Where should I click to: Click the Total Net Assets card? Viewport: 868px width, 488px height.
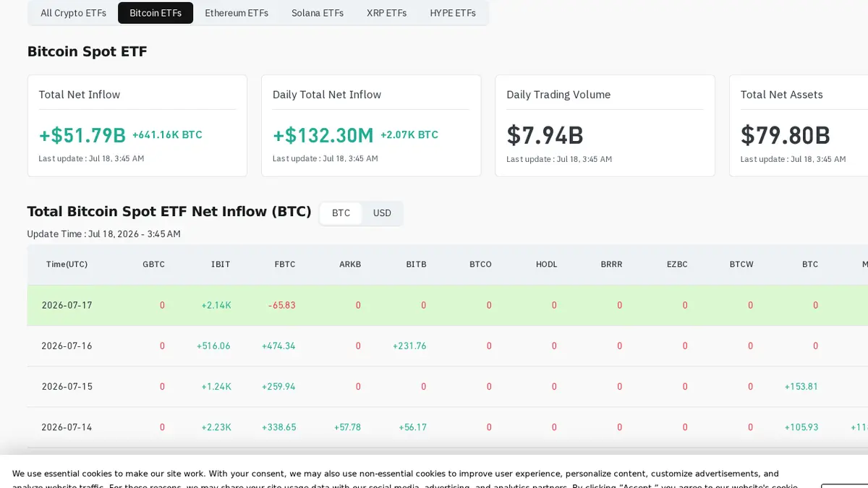(x=799, y=126)
